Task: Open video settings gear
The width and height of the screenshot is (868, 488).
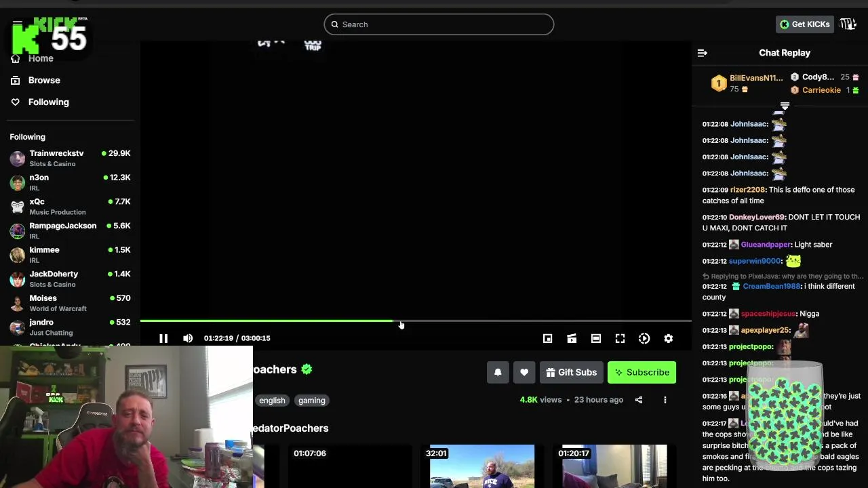Action: [x=669, y=338]
